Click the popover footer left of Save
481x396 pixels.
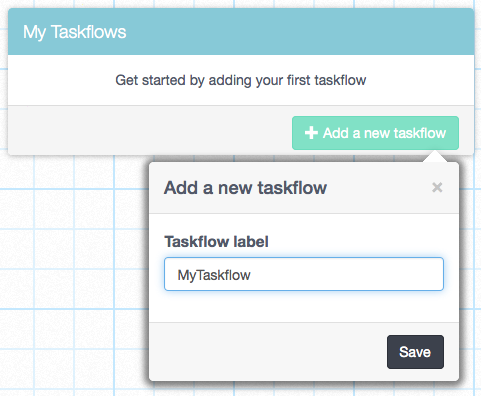268,352
